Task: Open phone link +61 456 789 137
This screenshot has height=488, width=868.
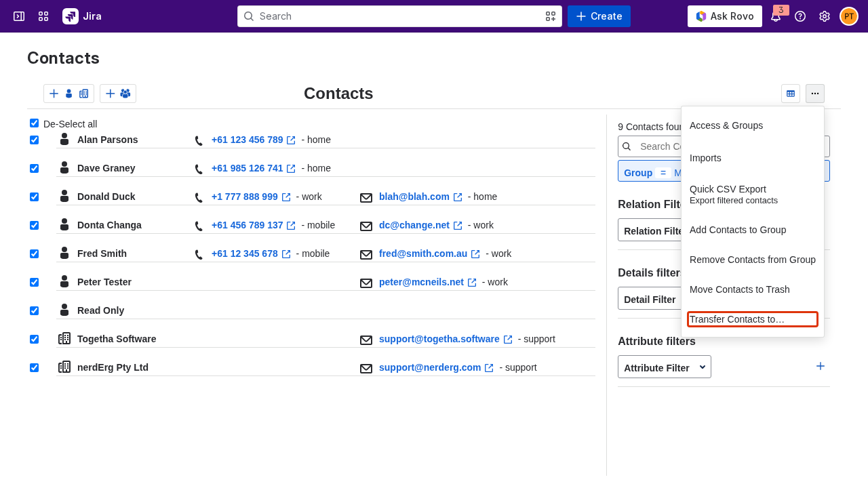Action: pyautogui.click(x=248, y=225)
